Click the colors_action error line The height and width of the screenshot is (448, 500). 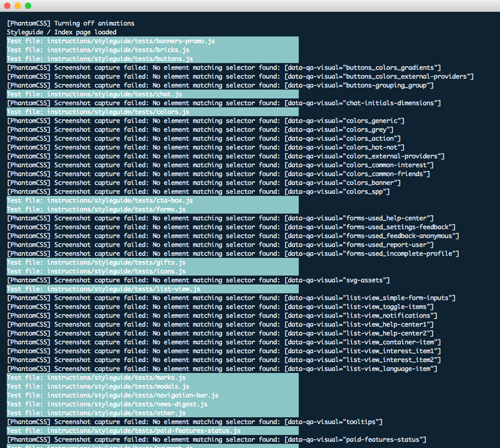(204, 138)
